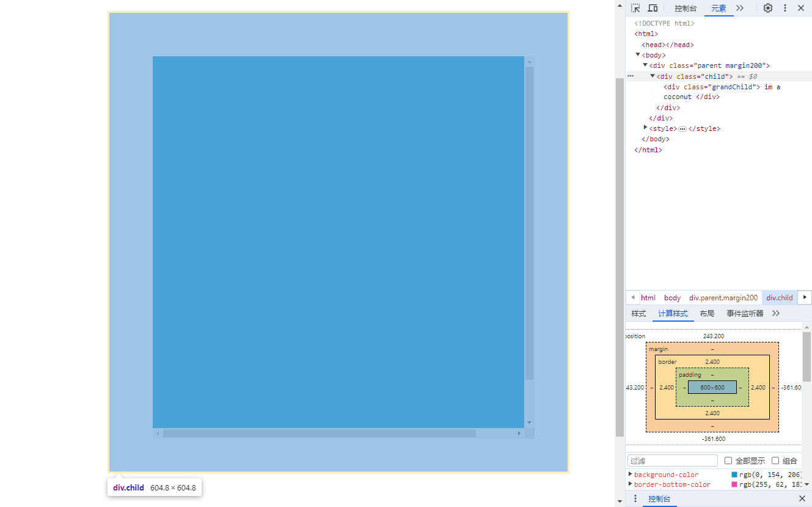Click the ellipsis inside the style tag
The image size is (812, 507).
(682, 129)
